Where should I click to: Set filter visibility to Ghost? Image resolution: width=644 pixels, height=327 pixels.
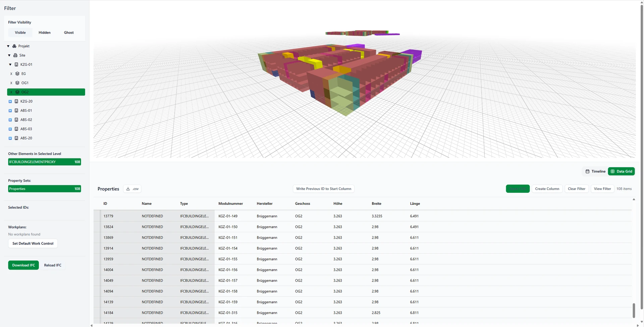[x=69, y=33]
